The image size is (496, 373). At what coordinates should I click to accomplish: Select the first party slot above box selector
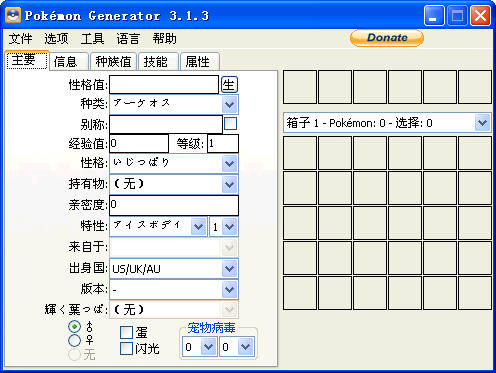pos(300,87)
